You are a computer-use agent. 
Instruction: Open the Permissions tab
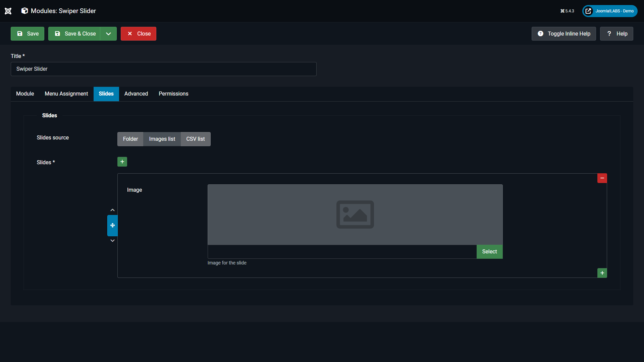tap(173, 94)
